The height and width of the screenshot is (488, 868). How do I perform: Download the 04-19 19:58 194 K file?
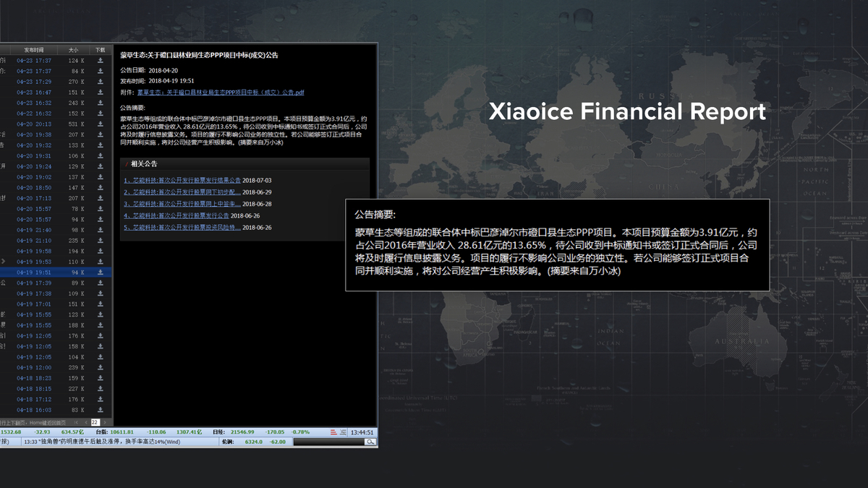pos(101,251)
